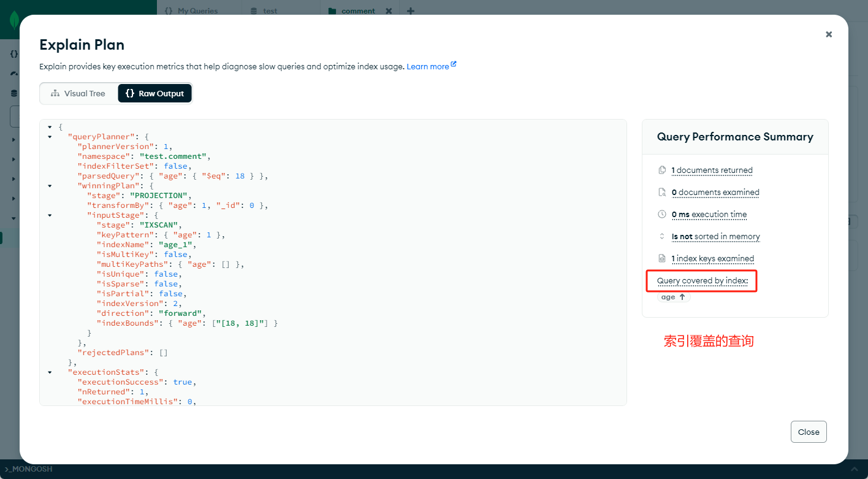Collapse the expanded database in sidebar tree
Image resolution: width=868 pixels, height=479 pixels.
(13, 218)
